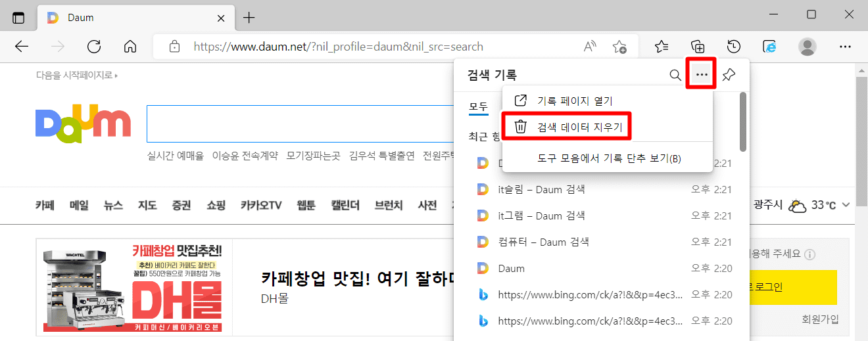Open 지도 in Daum navigation
The image size is (868, 341).
147,206
